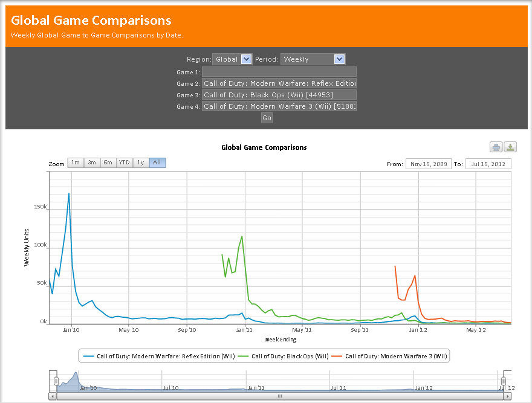Click the navigator scrollbar thumb grip
This screenshot has width=532, height=403.
coord(280,396)
